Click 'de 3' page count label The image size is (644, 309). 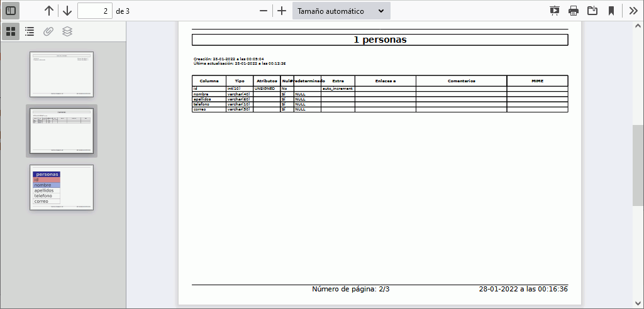[123, 11]
